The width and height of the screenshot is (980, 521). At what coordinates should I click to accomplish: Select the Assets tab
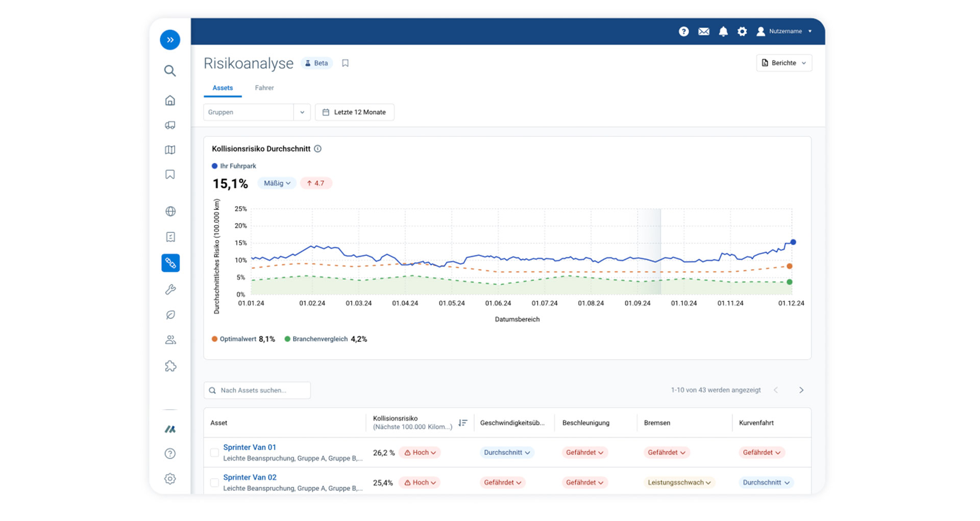pos(223,88)
